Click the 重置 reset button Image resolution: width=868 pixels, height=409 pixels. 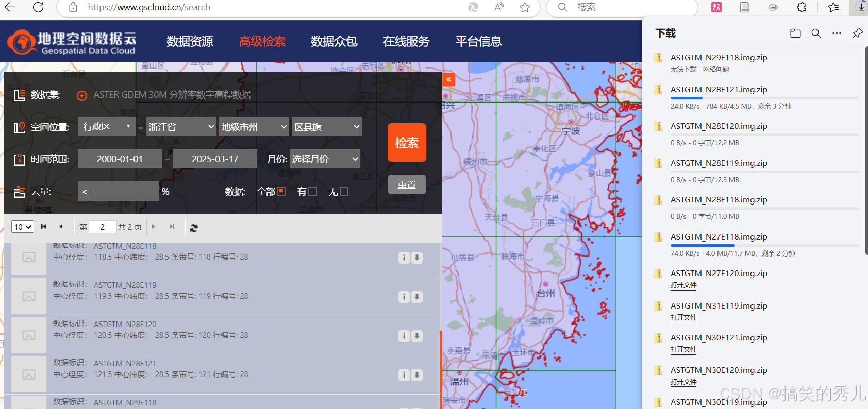[407, 184]
